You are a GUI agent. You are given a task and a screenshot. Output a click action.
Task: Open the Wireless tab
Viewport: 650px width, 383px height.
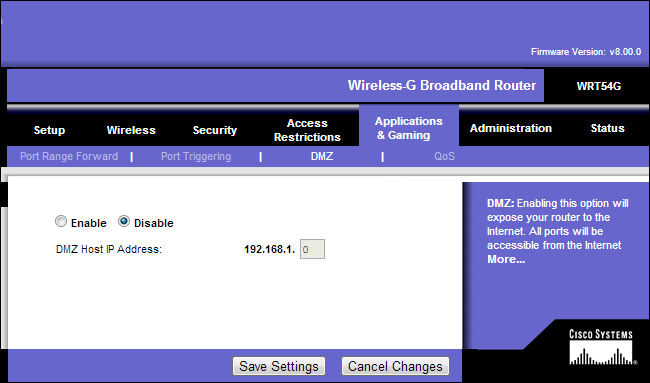(131, 130)
